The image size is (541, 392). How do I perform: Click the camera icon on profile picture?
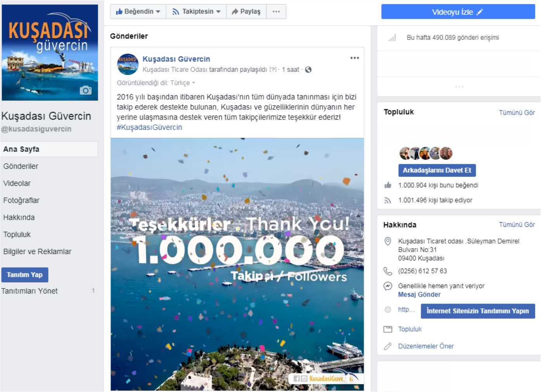(85, 90)
